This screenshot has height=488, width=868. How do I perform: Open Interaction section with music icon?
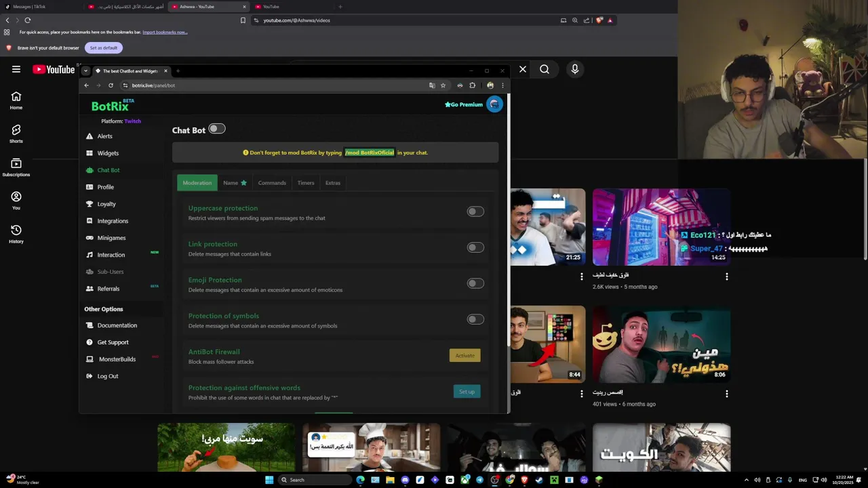(105, 255)
